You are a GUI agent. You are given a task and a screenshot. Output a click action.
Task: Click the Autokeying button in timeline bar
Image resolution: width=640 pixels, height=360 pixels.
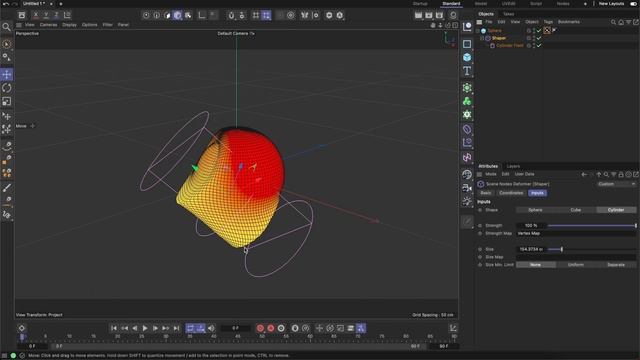click(270, 328)
